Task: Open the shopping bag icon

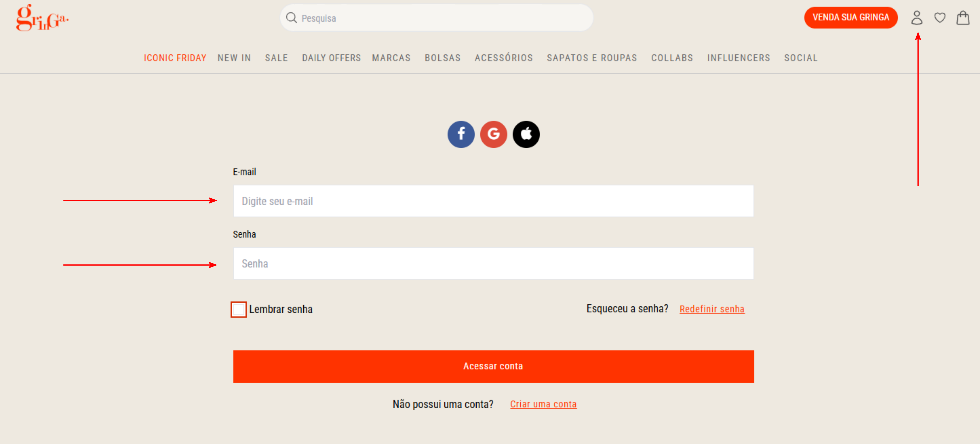Action: (962, 18)
